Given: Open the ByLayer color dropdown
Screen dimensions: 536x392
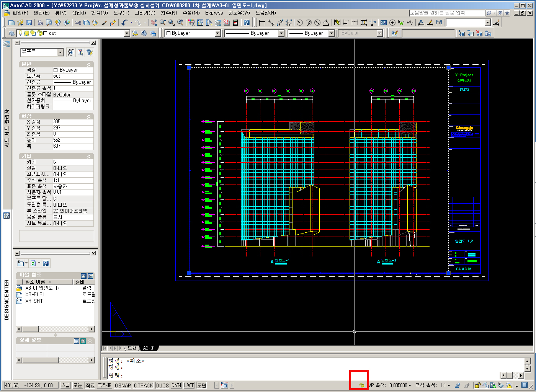Looking at the screenshot, I should (x=217, y=33).
